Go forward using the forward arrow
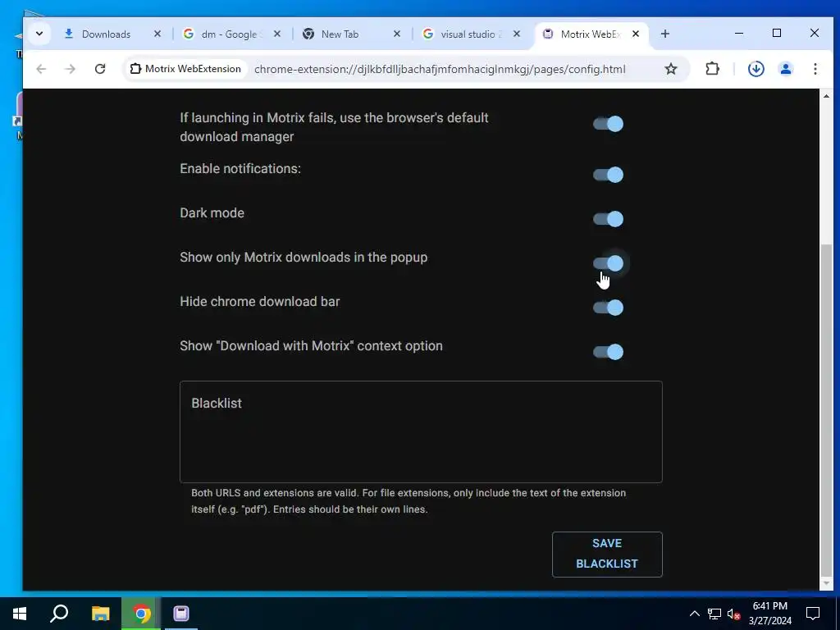 point(71,69)
